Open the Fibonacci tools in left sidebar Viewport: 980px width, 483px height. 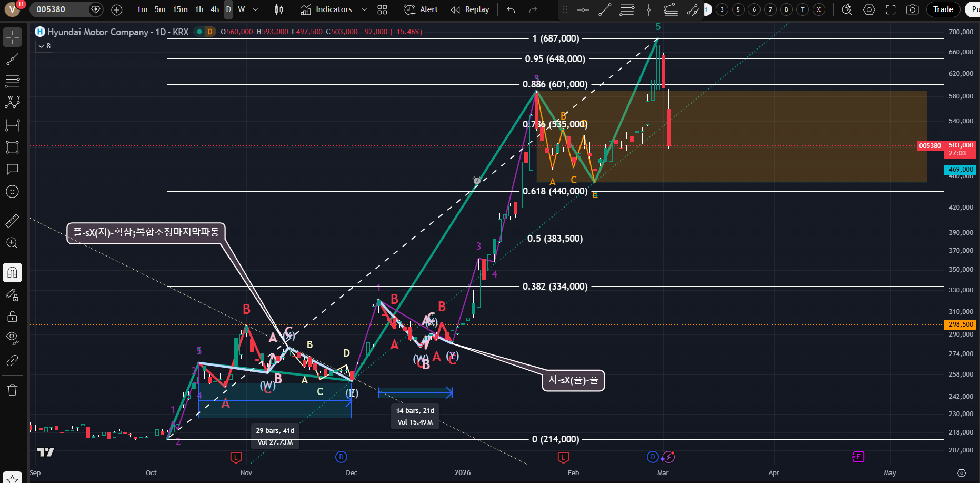[x=12, y=81]
